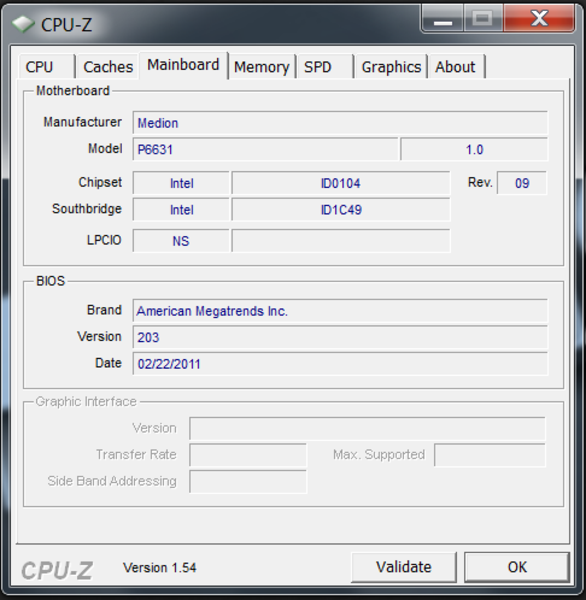Click the BIOS Date field 02/22/2011
This screenshot has height=600, width=586.
pyautogui.click(x=340, y=364)
